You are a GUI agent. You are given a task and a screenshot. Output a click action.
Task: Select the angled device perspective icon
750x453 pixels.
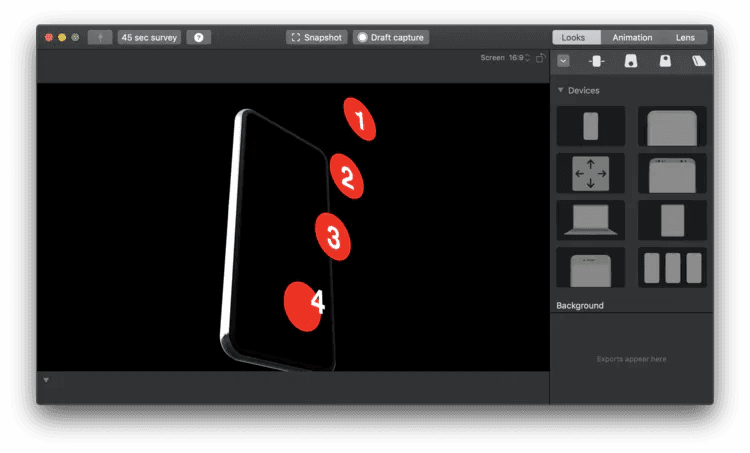tap(698, 61)
